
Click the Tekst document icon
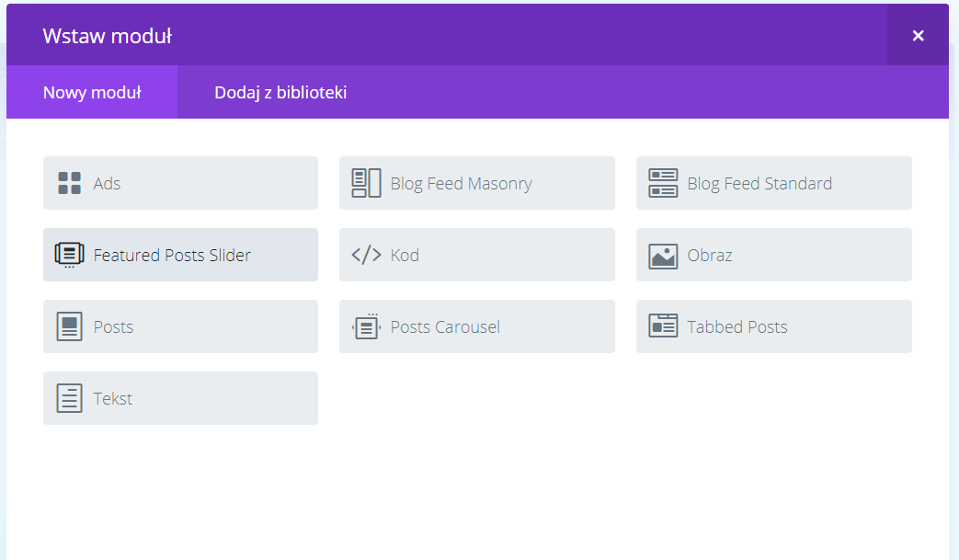(x=70, y=398)
